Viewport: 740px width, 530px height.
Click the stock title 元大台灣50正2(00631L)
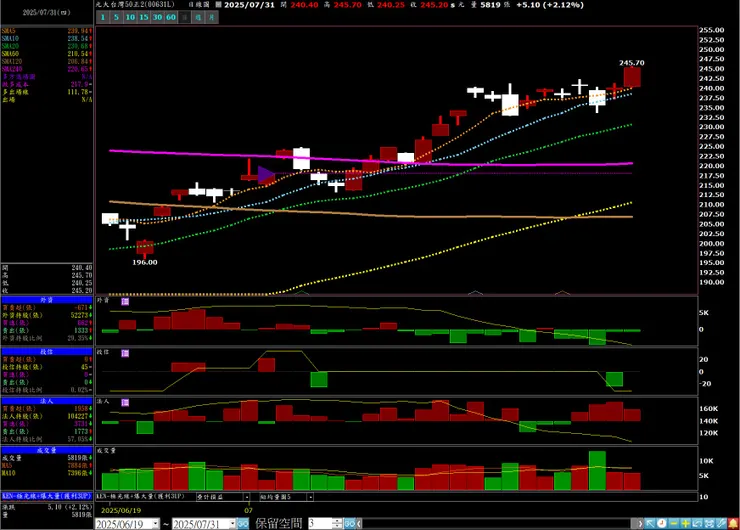point(135,5)
